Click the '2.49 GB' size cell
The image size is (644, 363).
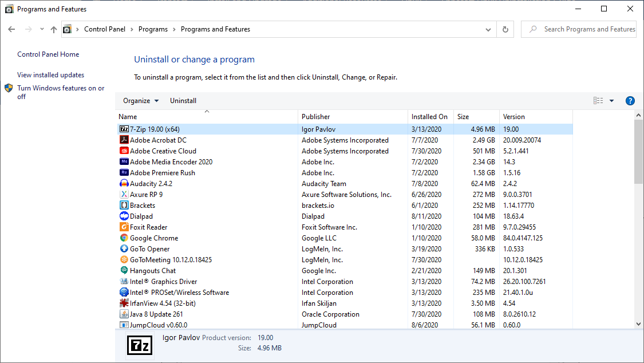pyautogui.click(x=484, y=140)
